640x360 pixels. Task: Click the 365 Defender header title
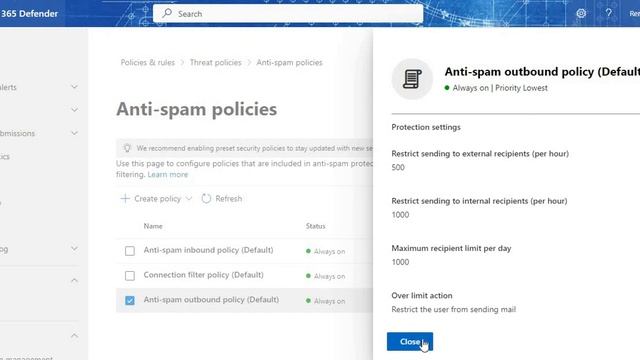click(29, 13)
